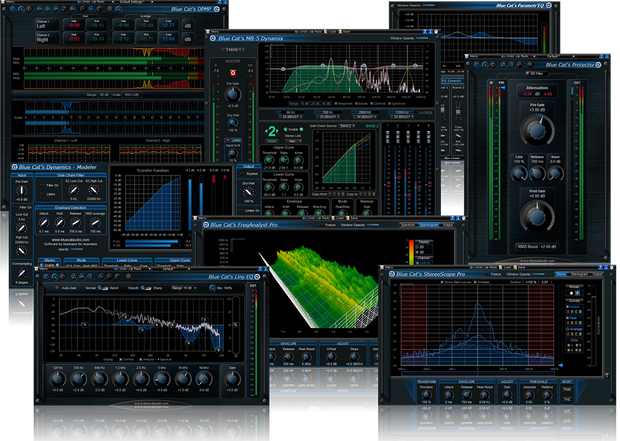The image size is (620, 441).
Task: Click the Dynamics Modeler output Dry-Wet knob
Action: [248, 192]
